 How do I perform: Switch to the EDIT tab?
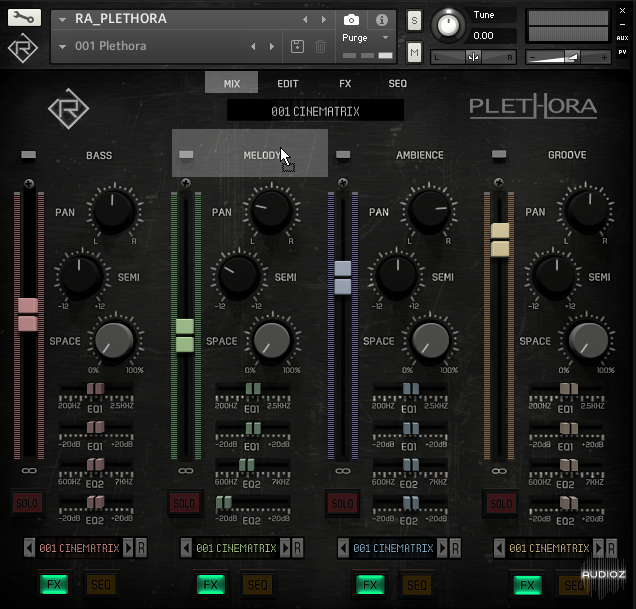point(288,84)
